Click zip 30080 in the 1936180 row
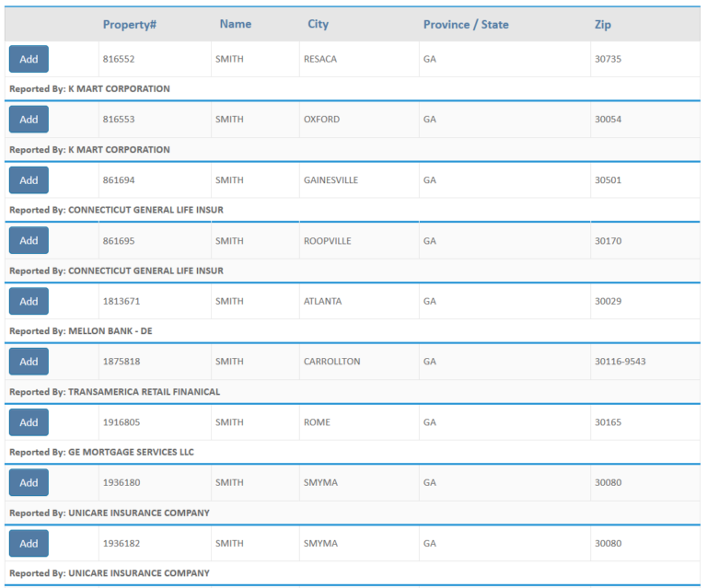This screenshot has height=588, width=707. (608, 482)
